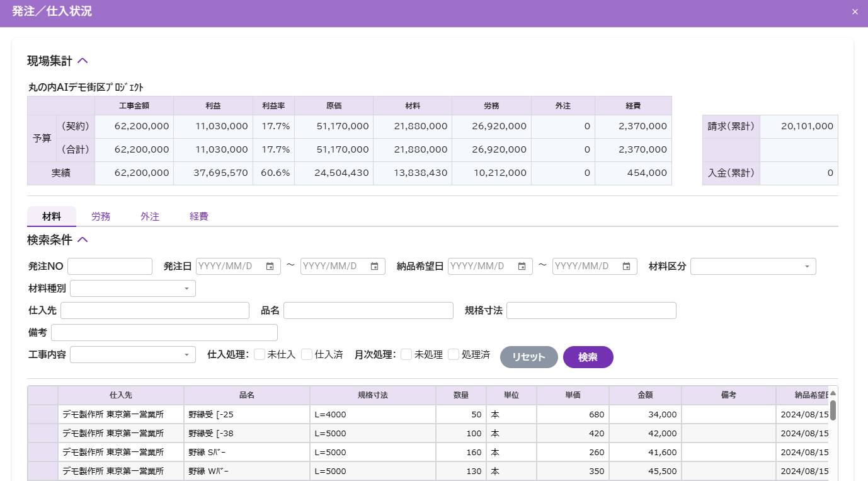This screenshot has height=481, width=868.
Task: Click the 金額 column header
Action: [x=646, y=395]
